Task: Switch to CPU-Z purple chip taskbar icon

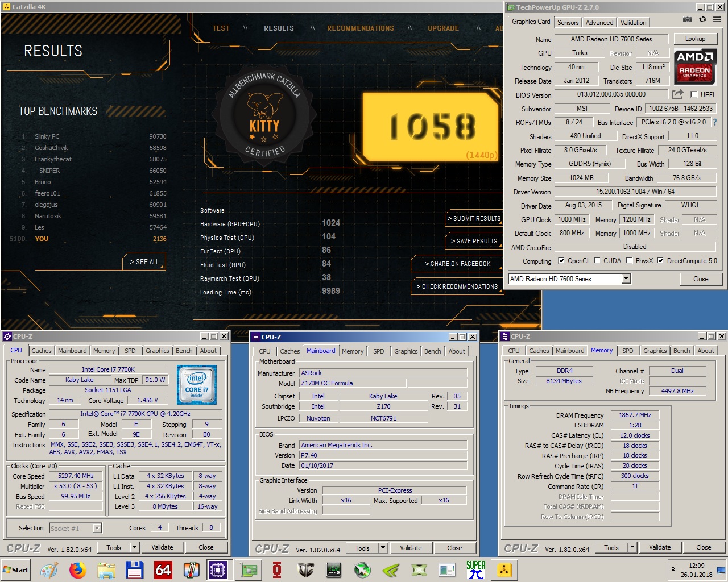Action: pyautogui.click(x=218, y=570)
